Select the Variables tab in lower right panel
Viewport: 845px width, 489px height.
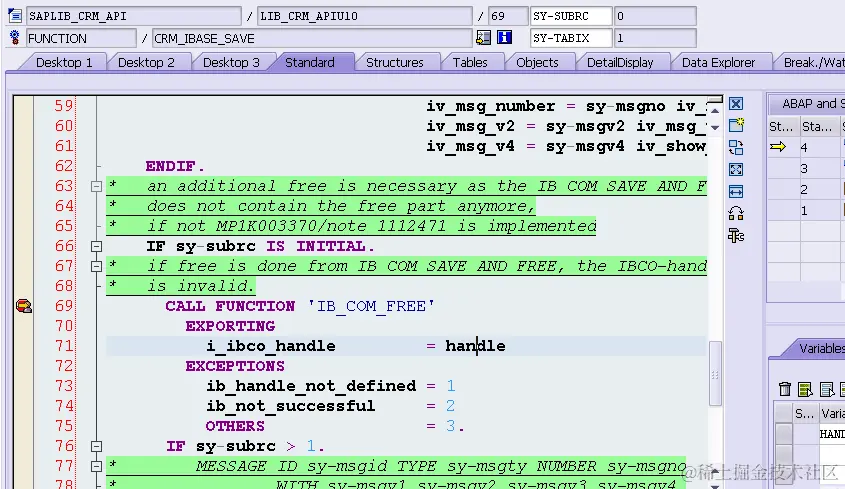[821, 348]
